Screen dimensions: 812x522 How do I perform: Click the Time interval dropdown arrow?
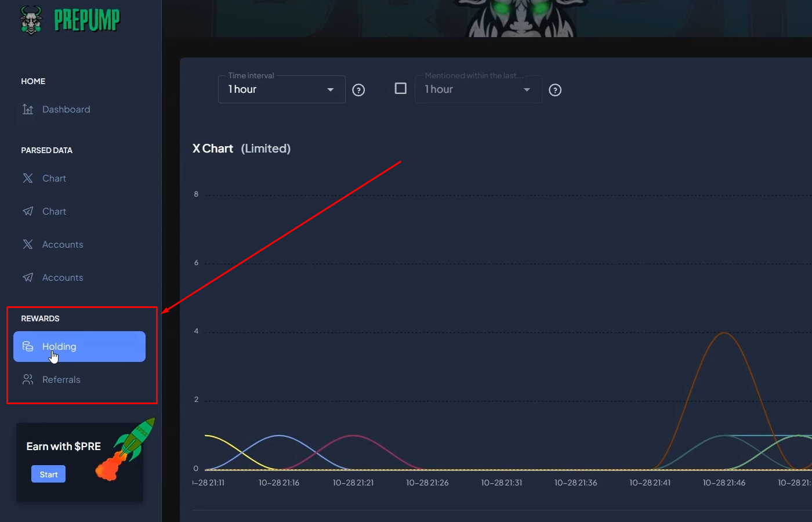point(331,89)
